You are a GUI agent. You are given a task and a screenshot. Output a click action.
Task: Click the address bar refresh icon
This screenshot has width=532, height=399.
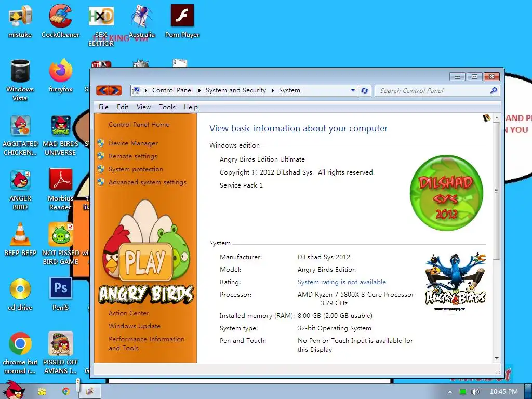coord(365,90)
